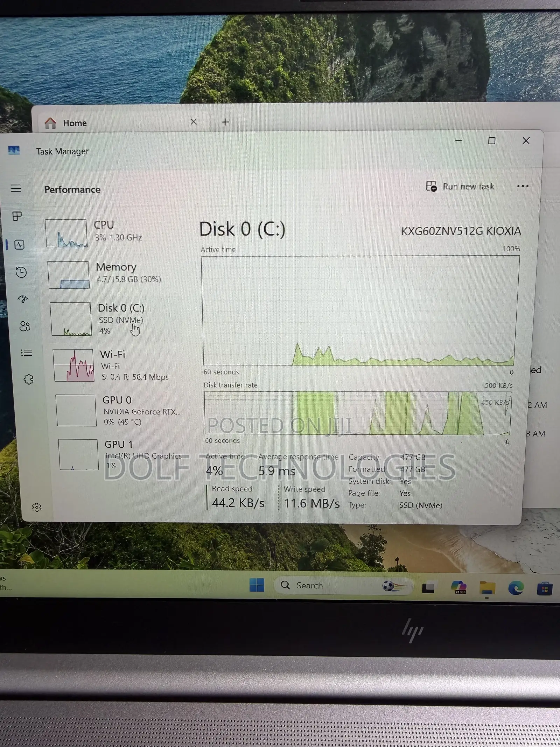
Task: Click the Wi-Fi throughput mini graph thumbnail
Action: tap(73, 365)
